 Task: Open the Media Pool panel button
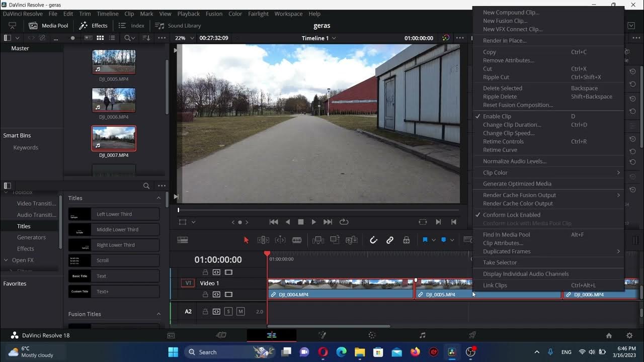click(x=48, y=26)
